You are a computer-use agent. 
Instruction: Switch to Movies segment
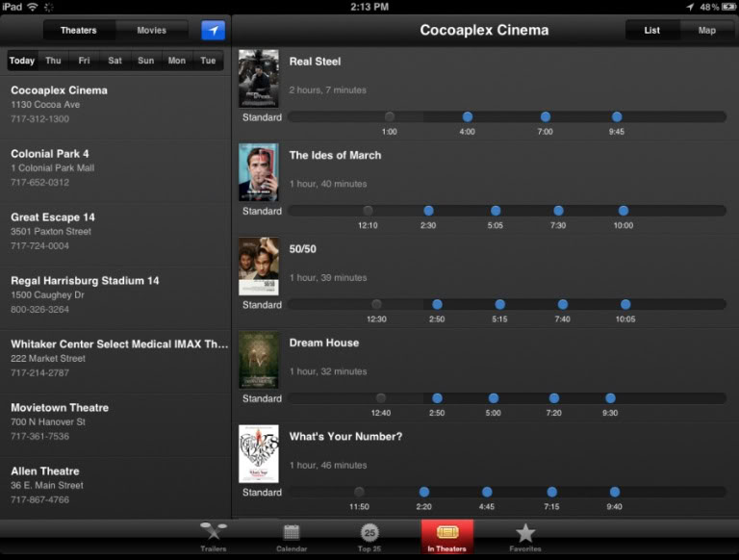152,31
